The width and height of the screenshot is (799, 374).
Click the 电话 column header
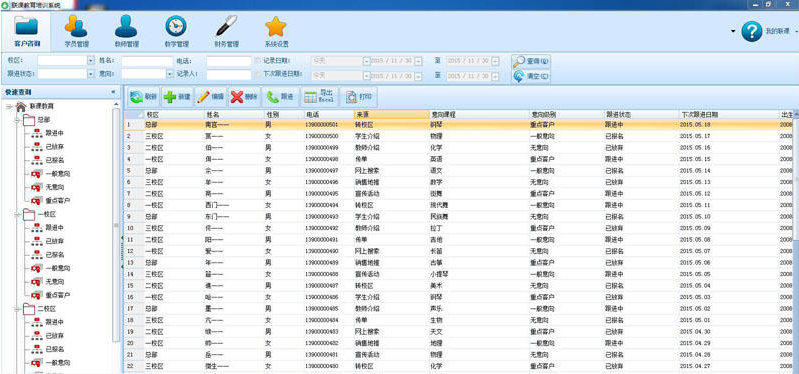point(329,115)
